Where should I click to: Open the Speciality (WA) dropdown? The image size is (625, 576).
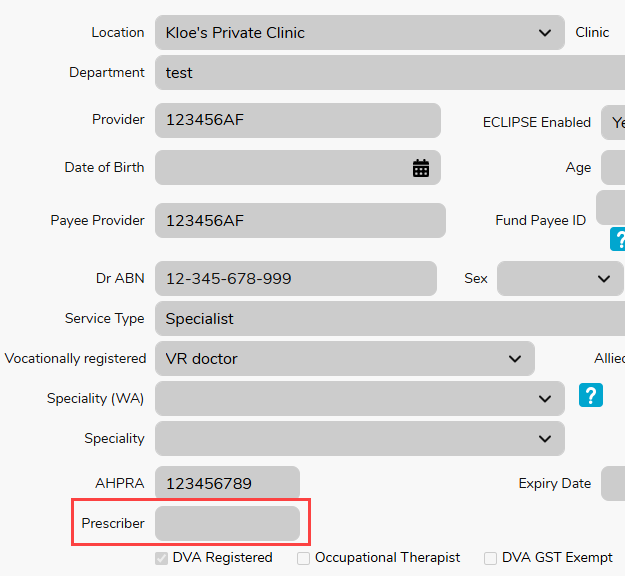pos(544,398)
